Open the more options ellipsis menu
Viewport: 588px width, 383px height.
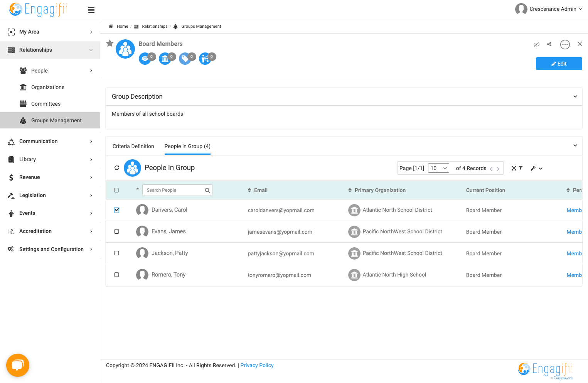click(x=565, y=45)
